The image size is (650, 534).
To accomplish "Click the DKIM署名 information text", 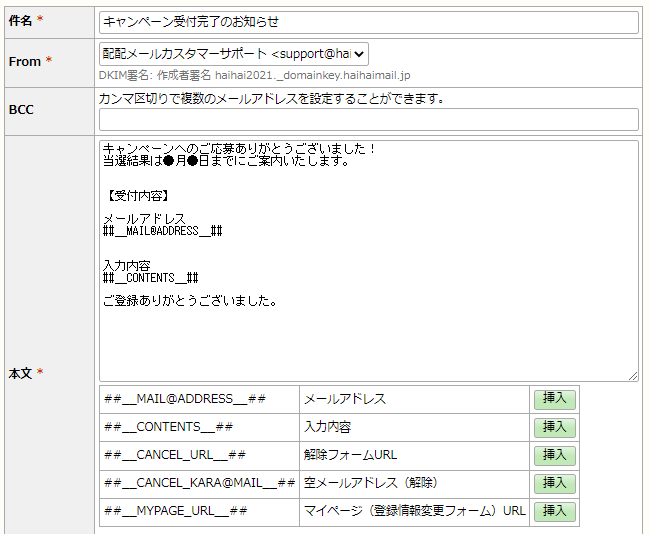I will pyautogui.click(x=255, y=75).
